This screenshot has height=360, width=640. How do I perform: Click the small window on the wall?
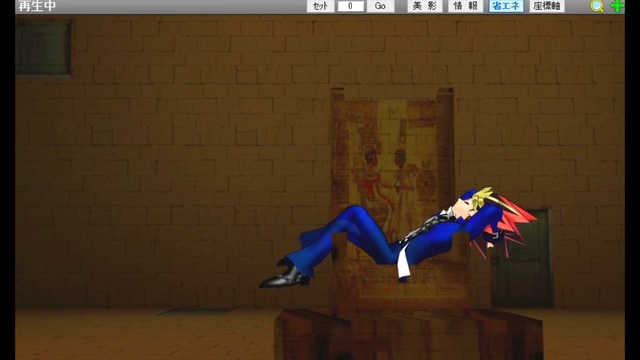44,48
